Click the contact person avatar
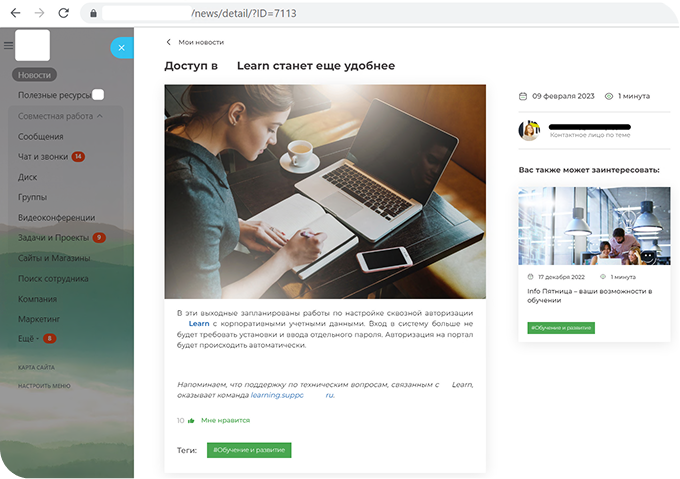Viewport: 680px width, 479px height. 529,130
